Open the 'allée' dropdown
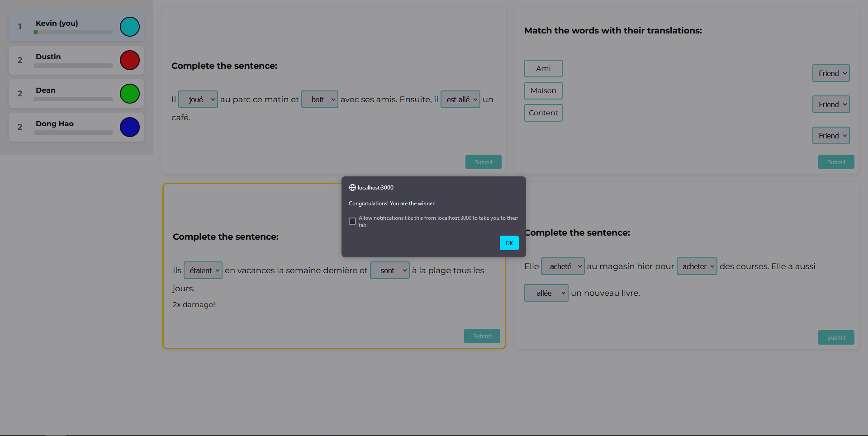Screen dimensions: 868x436 pos(546,293)
